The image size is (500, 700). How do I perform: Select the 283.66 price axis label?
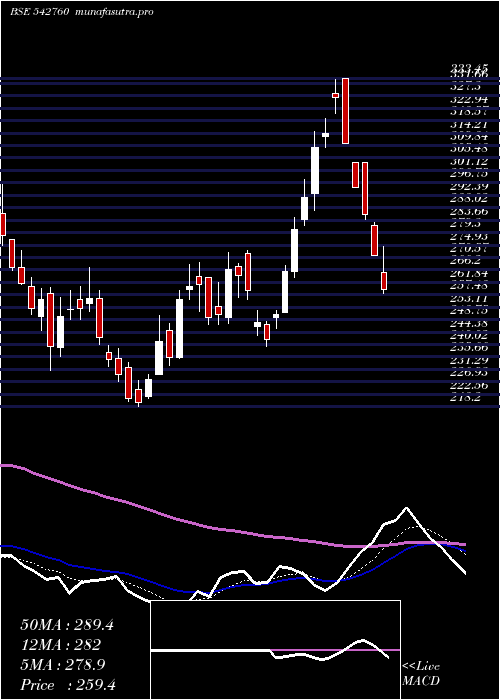coord(469,211)
